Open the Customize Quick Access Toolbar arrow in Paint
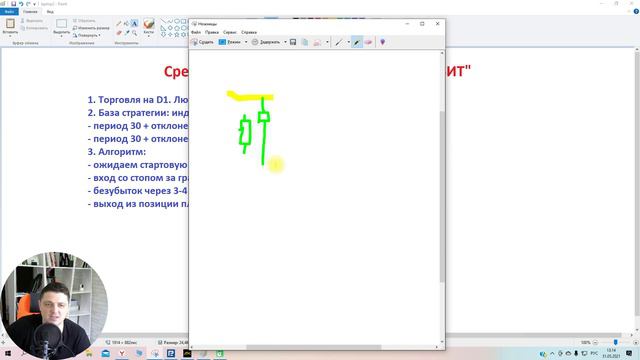The height and width of the screenshot is (360, 640). 34,4
